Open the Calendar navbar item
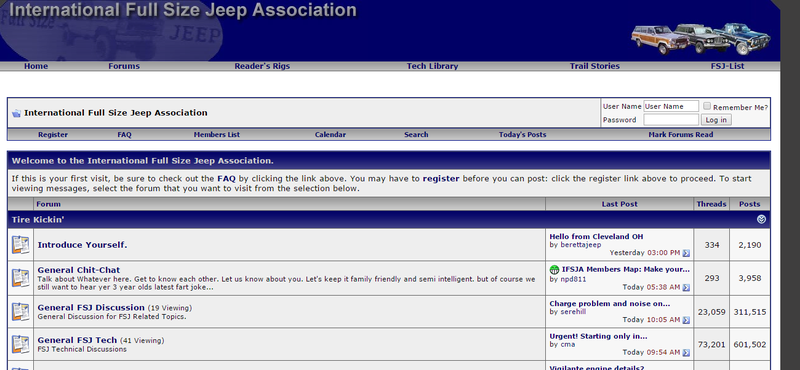Image resolution: width=800 pixels, height=370 pixels. 330,135
